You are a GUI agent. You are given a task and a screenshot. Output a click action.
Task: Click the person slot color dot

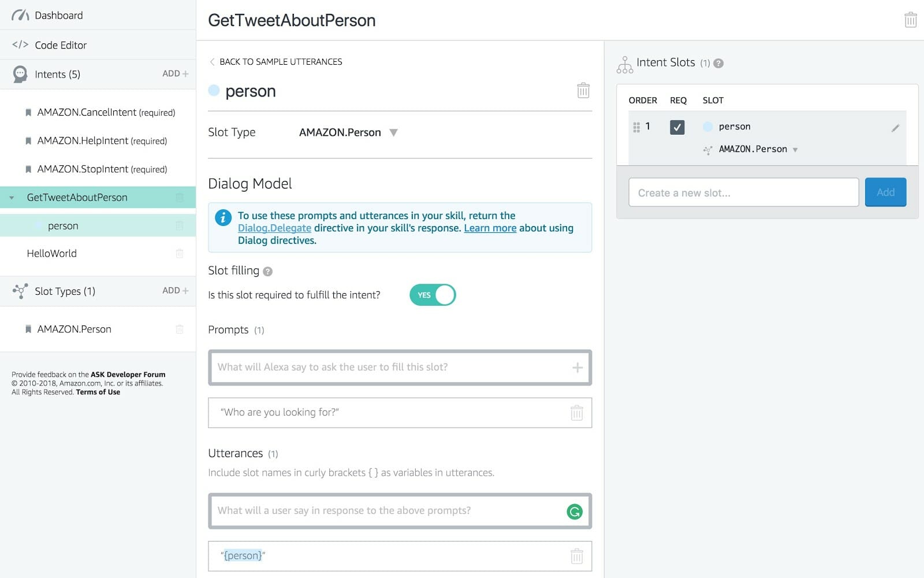[214, 90]
